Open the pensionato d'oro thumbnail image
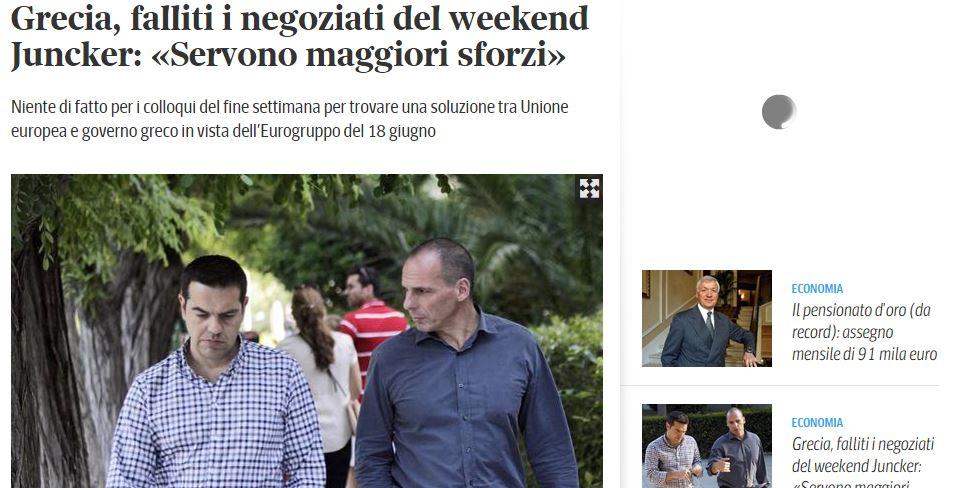The image size is (964, 488). pos(706,318)
